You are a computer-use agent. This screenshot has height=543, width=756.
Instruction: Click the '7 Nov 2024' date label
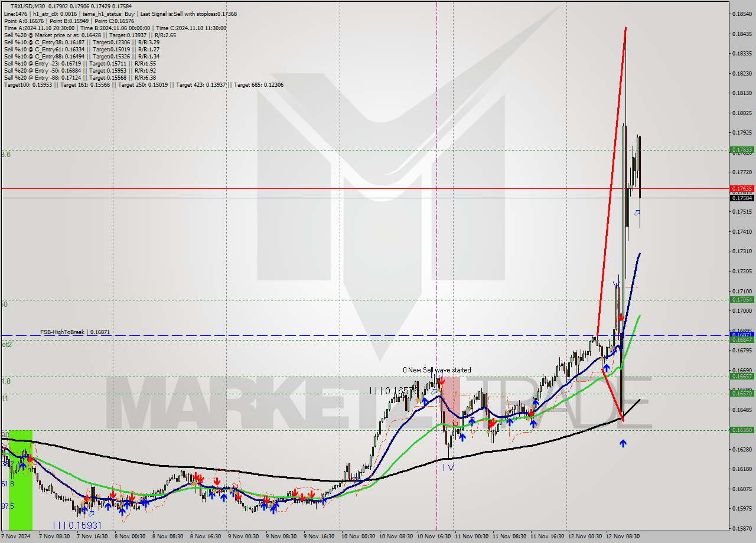click(15, 537)
